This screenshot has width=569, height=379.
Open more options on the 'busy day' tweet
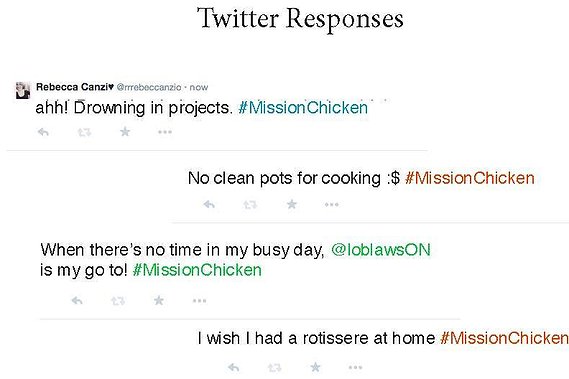(x=200, y=301)
